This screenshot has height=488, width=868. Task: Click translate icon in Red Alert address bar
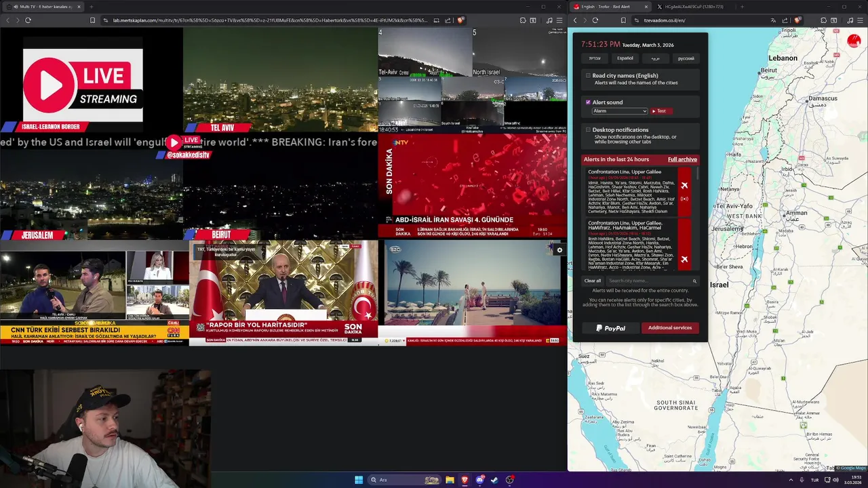(x=774, y=20)
